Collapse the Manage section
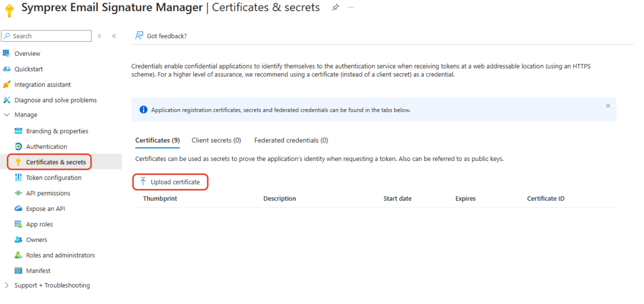 (x=7, y=115)
